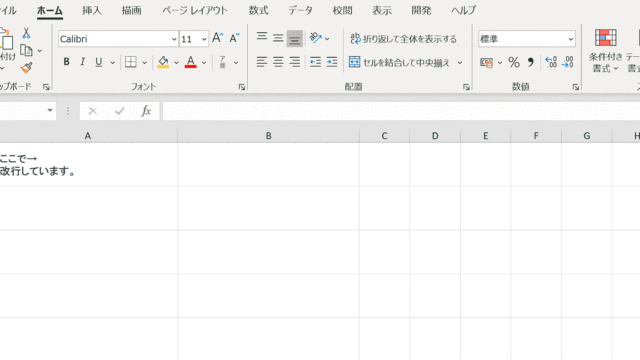Open the Calibri font name dropdown

click(174, 39)
